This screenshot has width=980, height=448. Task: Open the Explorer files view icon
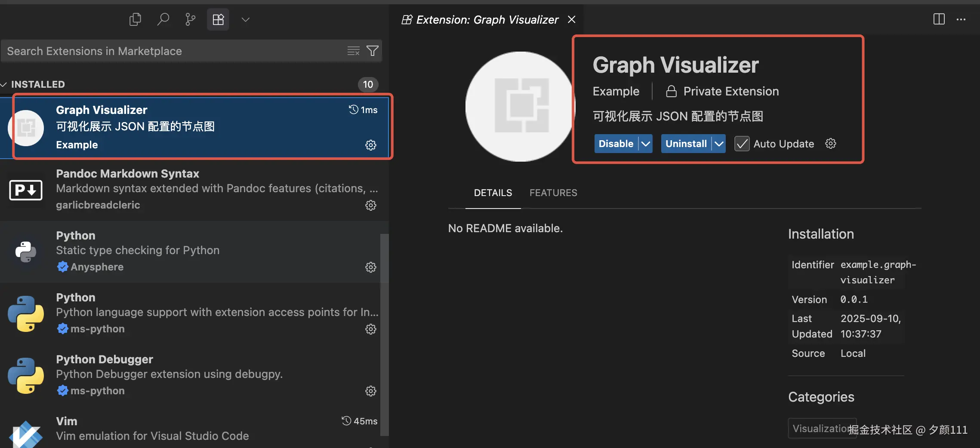pos(135,19)
